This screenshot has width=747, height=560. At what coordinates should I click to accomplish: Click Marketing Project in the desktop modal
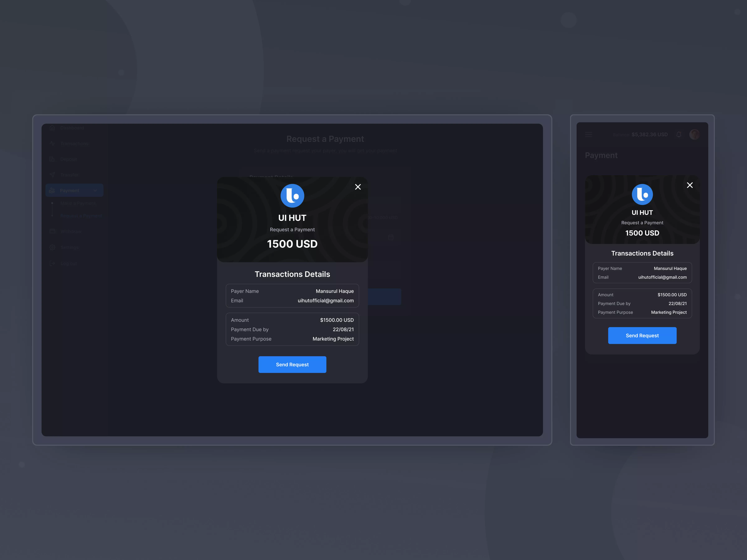pos(333,339)
